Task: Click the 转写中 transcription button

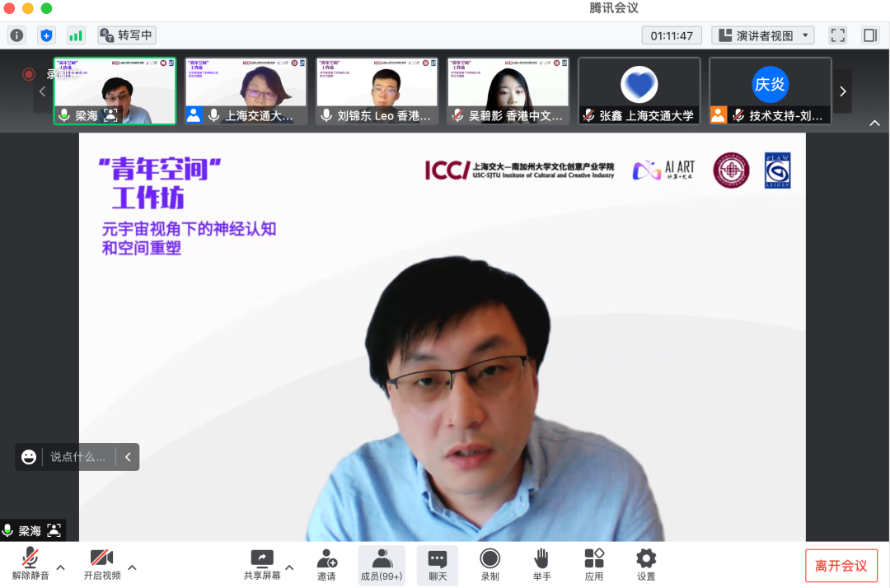Action: pos(127,35)
